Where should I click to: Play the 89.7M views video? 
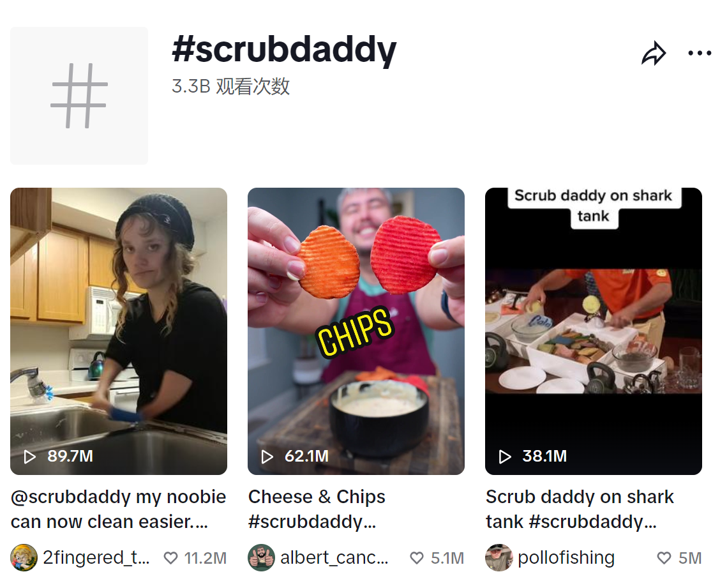pos(30,456)
